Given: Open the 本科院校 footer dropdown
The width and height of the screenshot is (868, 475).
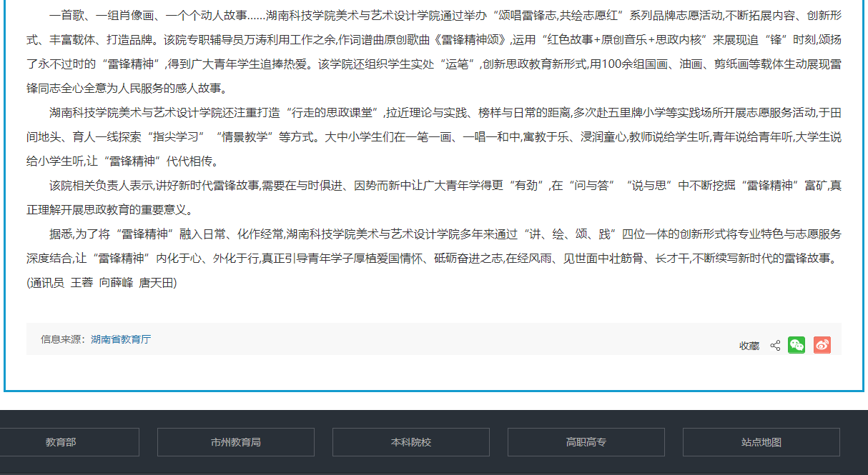Looking at the screenshot, I should pos(411,442).
